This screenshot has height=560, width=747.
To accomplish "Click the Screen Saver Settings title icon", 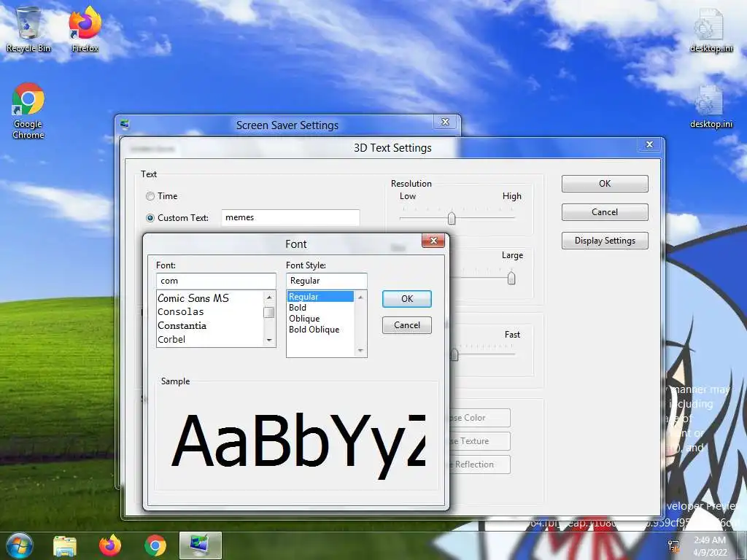I will click(125, 125).
